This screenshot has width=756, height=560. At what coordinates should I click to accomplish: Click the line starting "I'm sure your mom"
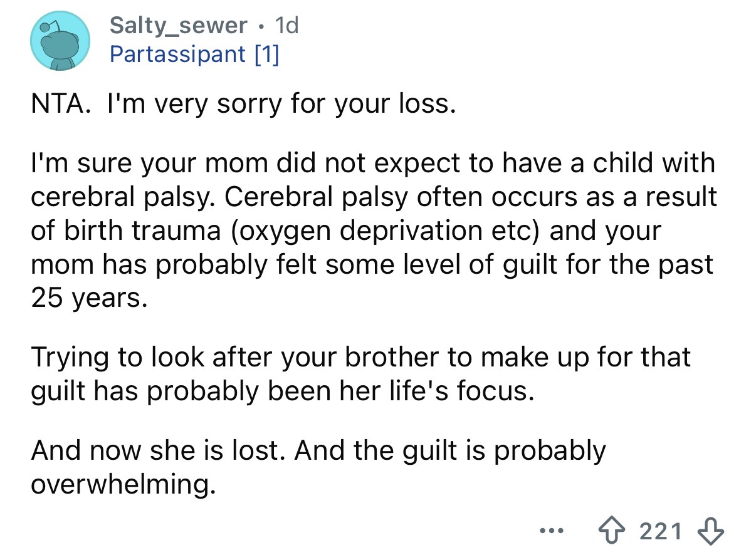(x=372, y=163)
